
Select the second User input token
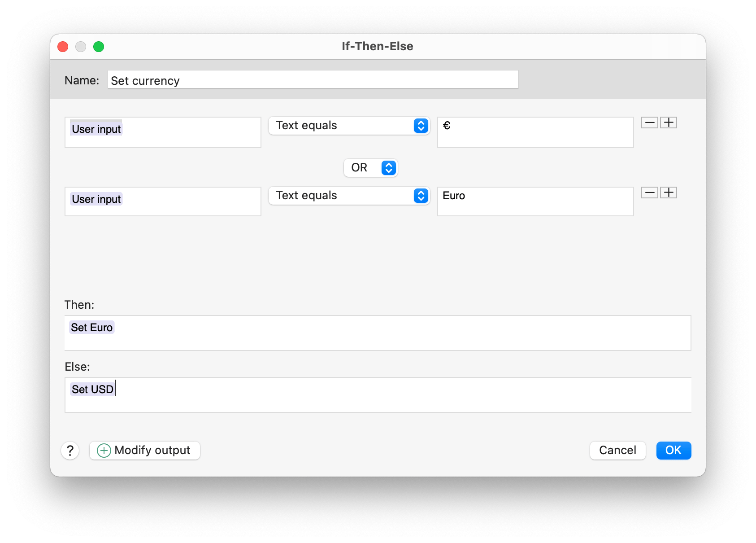(96, 199)
